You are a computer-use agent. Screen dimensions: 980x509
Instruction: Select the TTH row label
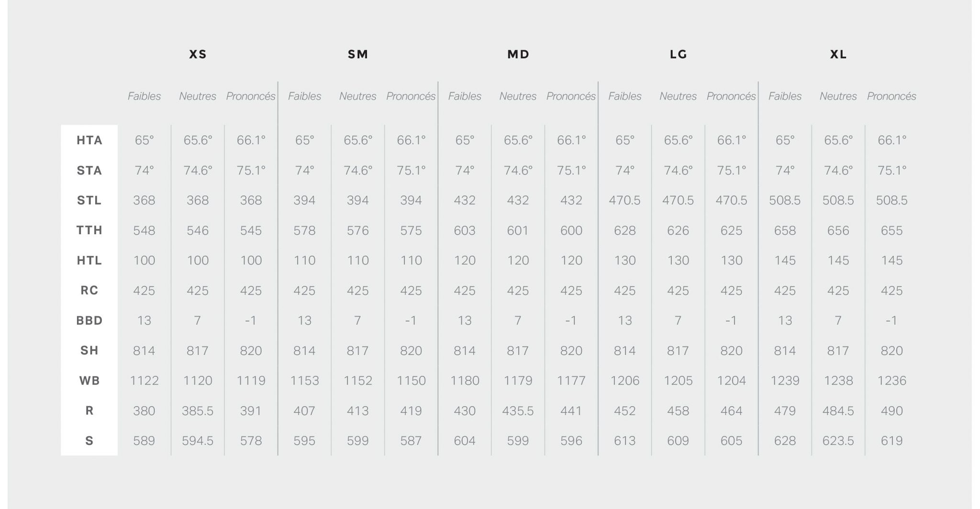pos(89,230)
